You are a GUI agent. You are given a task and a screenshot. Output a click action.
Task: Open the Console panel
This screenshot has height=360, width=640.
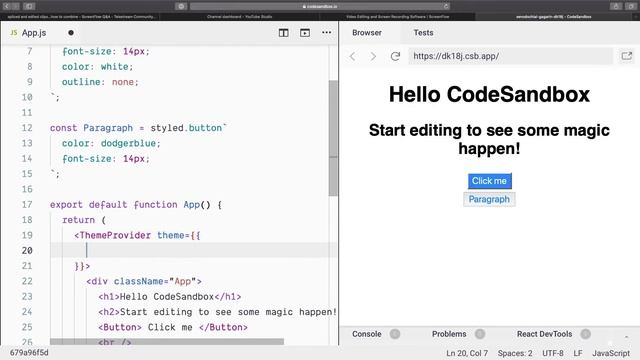[367, 334]
